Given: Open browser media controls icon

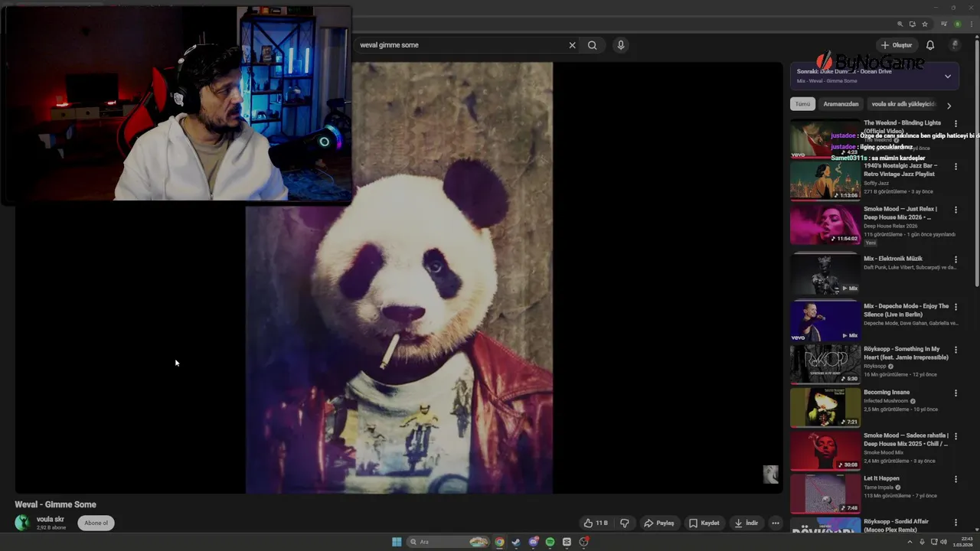Looking at the screenshot, I should pos(944,24).
